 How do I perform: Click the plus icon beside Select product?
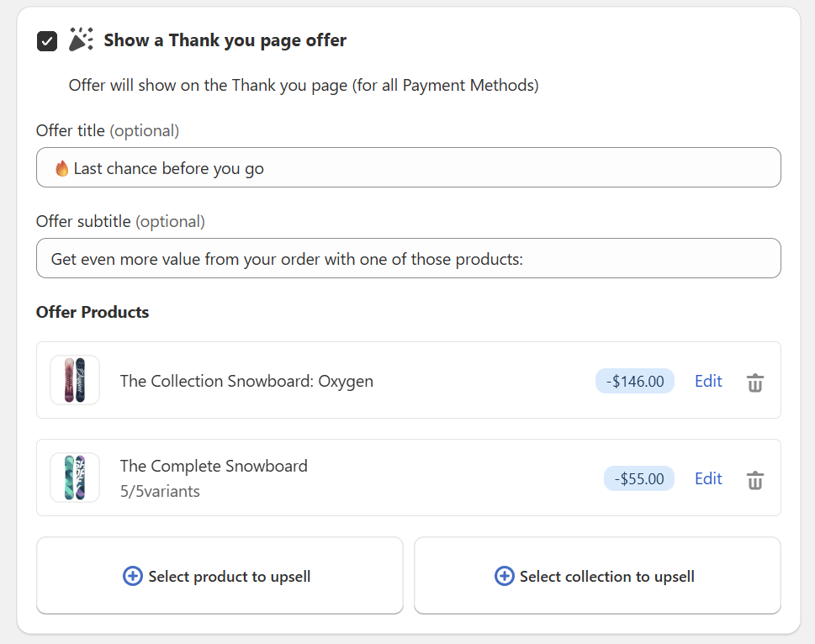(x=133, y=576)
